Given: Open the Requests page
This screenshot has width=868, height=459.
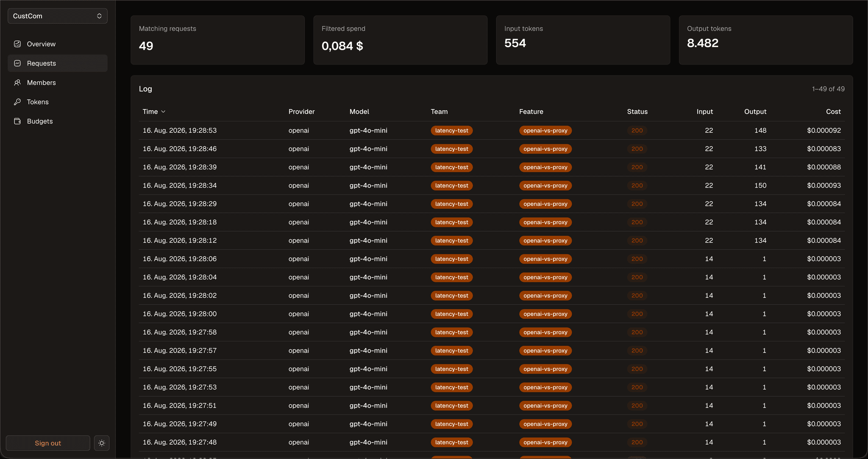Looking at the screenshot, I should pyautogui.click(x=58, y=63).
